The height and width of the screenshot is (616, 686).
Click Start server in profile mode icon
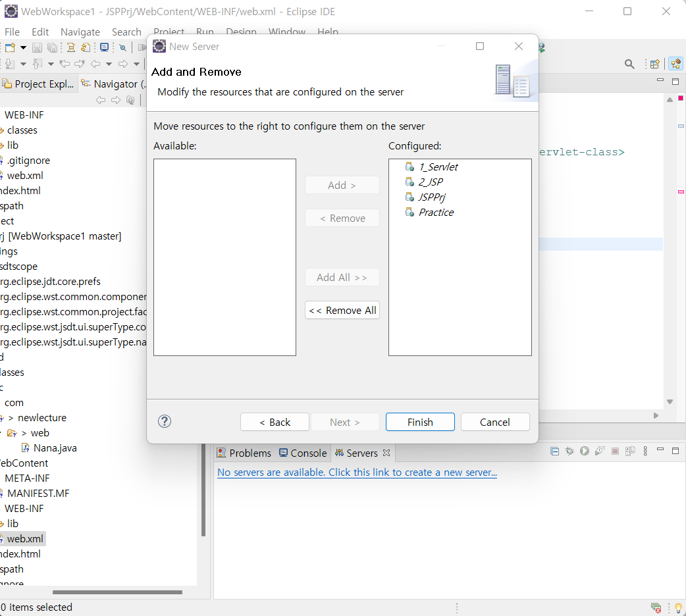[600, 451]
